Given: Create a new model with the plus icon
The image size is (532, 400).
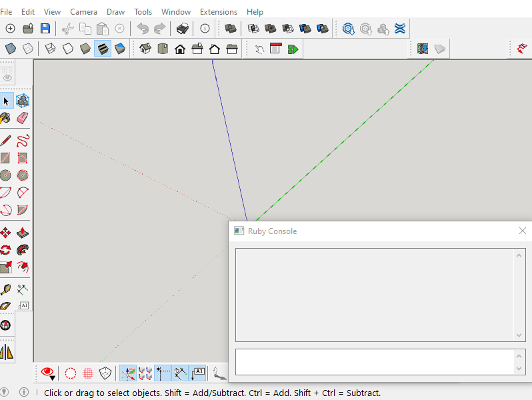Looking at the screenshot, I should click(x=10, y=29).
